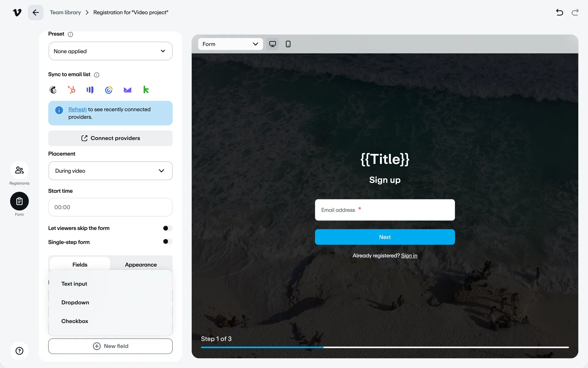Expand Placement During video dropdown
The image size is (588, 368).
tap(110, 171)
